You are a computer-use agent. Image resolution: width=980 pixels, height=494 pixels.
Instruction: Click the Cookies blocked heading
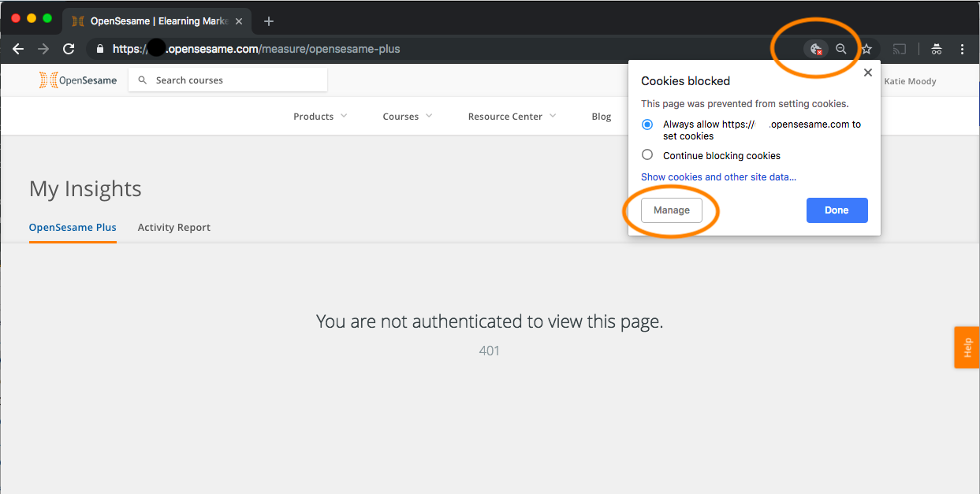pos(685,80)
